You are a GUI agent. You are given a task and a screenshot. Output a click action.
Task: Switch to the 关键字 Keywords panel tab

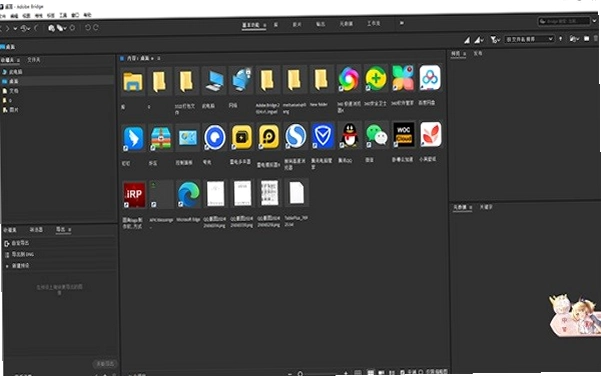pos(486,207)
